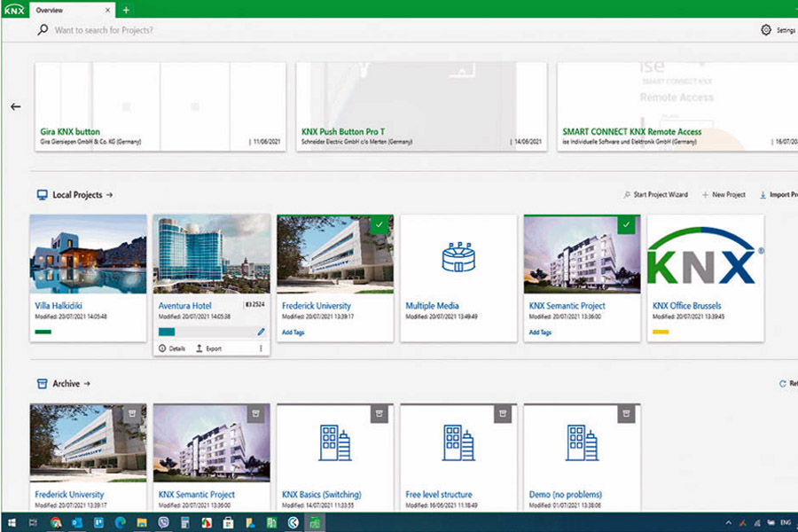Click the archive icon on Free level structure
Viewport: 798px width, 532px height.
[503, 412]
